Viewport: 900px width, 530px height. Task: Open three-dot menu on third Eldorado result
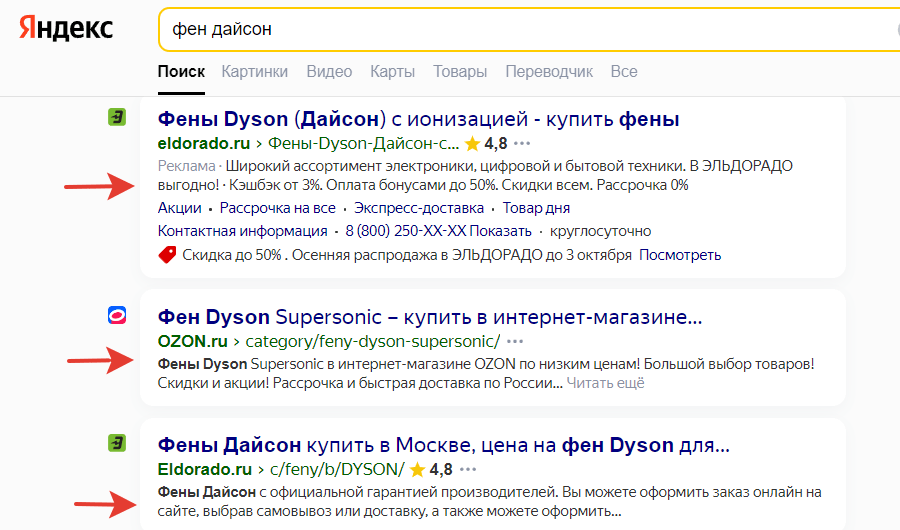468,469
